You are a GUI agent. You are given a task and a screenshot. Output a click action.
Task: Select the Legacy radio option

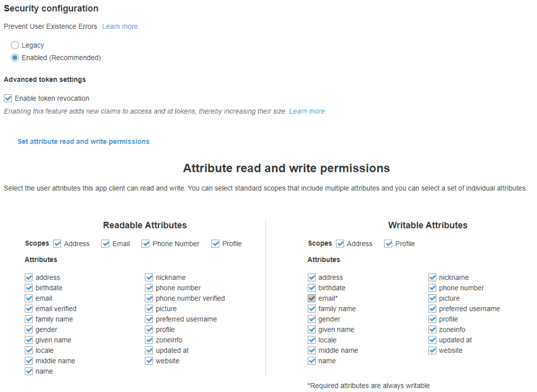[15, 45]
